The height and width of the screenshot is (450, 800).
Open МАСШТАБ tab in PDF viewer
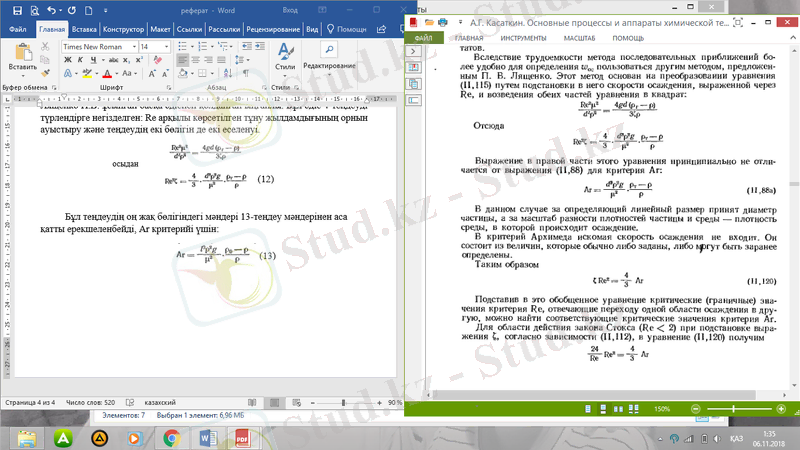579,38
